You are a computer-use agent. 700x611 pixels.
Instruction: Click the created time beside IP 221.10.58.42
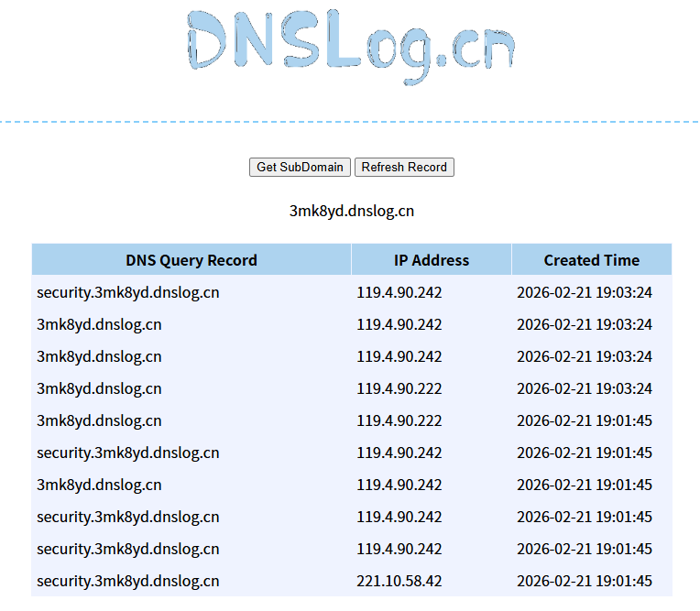click(x=585, y=581)
